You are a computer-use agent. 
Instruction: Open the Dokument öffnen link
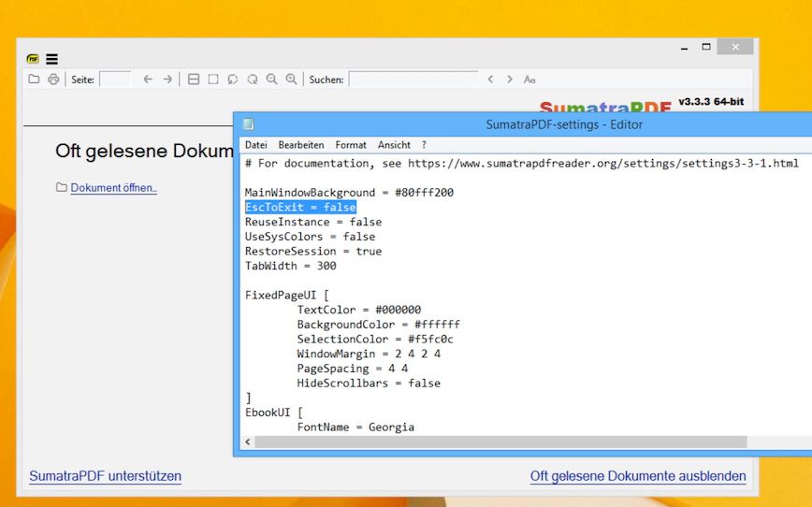[113, 187]
